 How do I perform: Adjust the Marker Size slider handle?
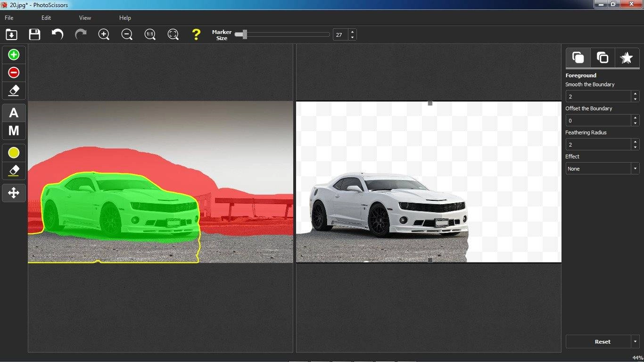pos(244,34)
